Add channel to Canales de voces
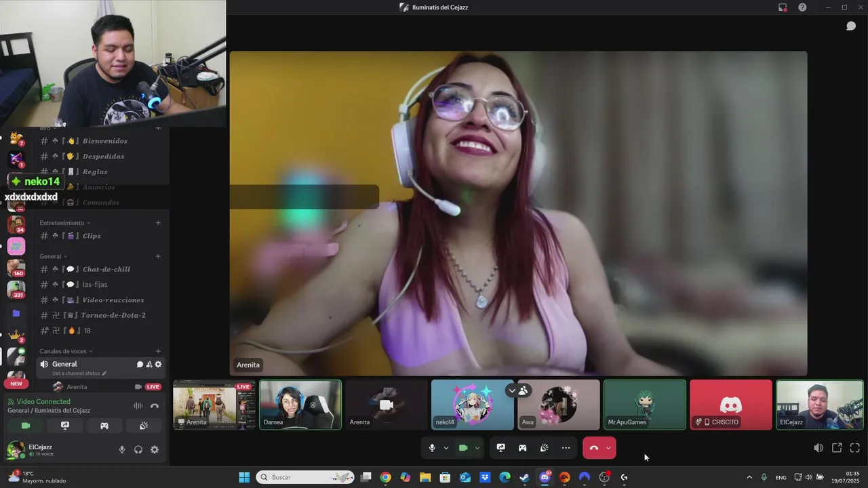Screen dimensions: 868x488 coord(158,351)
